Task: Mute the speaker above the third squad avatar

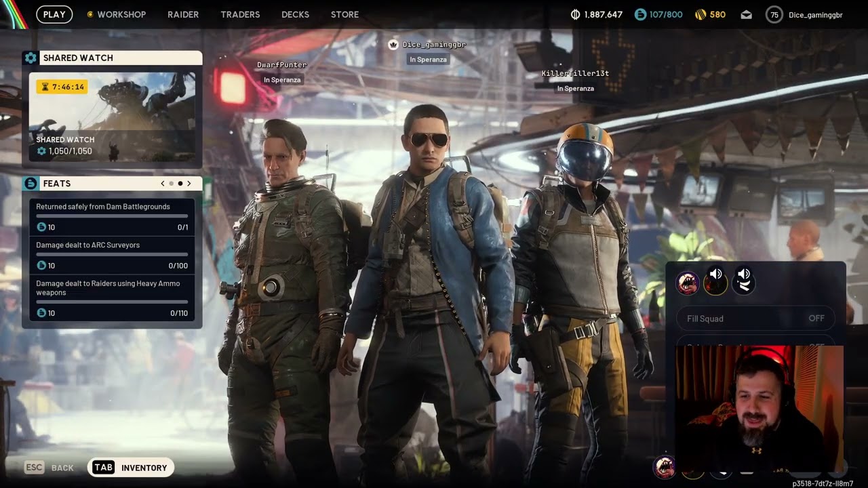Action: [744, 274]
